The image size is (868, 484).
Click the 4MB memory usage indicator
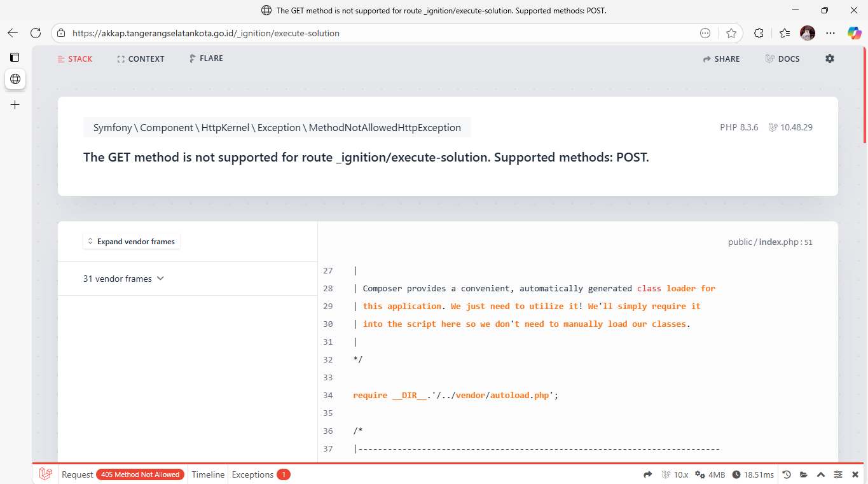coord(710,474)
